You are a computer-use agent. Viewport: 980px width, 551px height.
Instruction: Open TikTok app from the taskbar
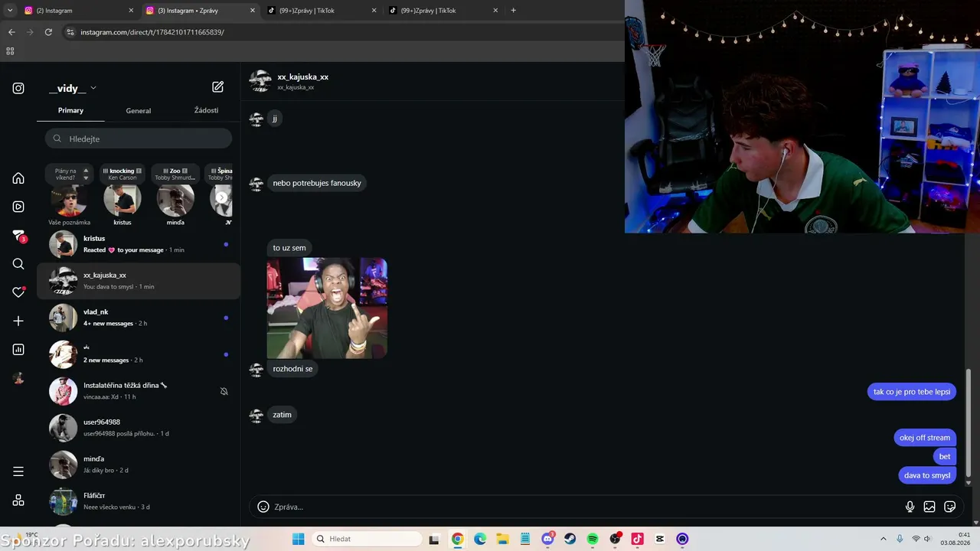point(637,539)
